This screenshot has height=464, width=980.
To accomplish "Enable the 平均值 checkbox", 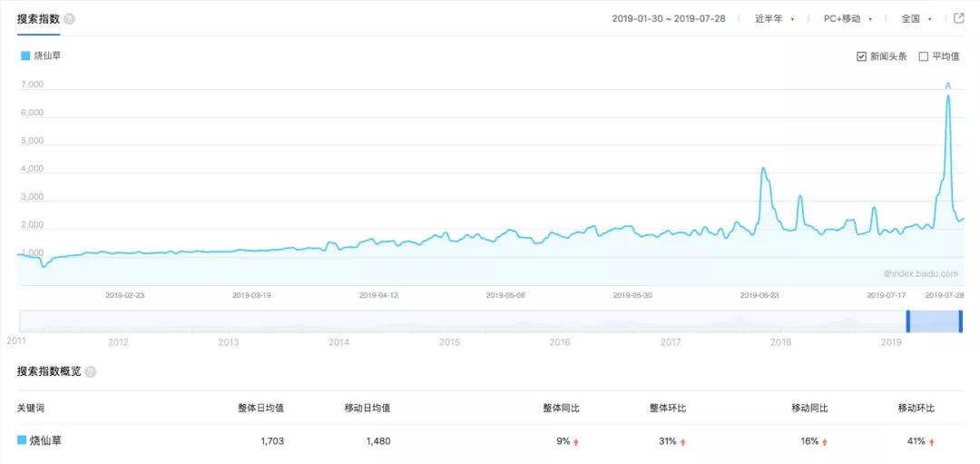I will pos(924,56).
